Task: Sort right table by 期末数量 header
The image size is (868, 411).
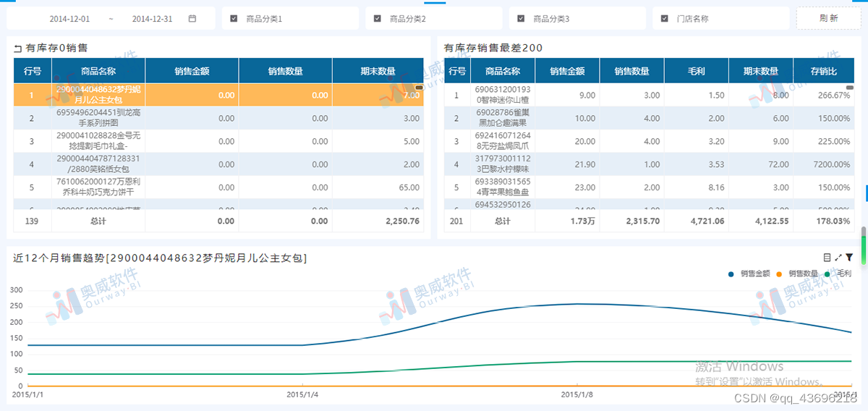Action: coord(760,71)
